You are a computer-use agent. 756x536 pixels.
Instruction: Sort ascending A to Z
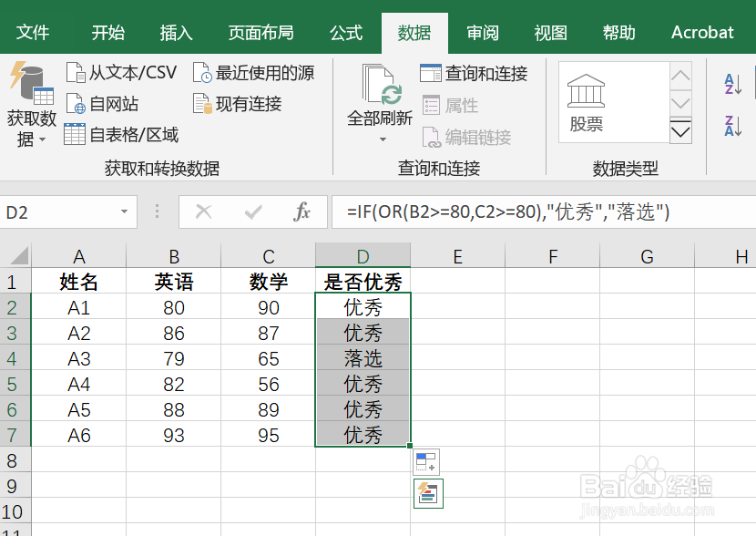point(733,84)
